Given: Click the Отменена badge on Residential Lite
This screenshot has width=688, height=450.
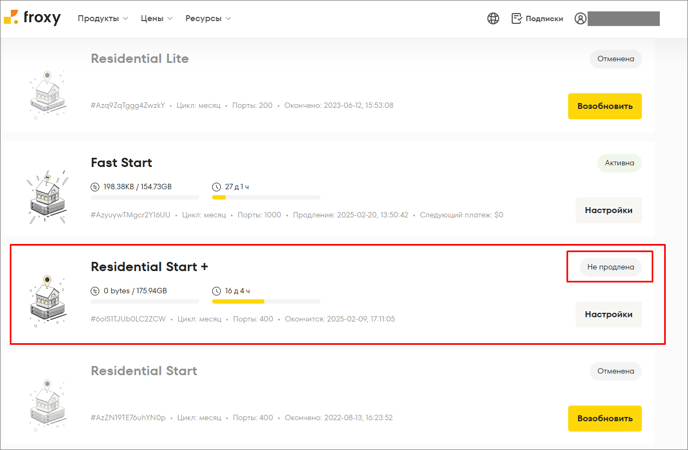Looking at the screenshot, I should [616, 59].
